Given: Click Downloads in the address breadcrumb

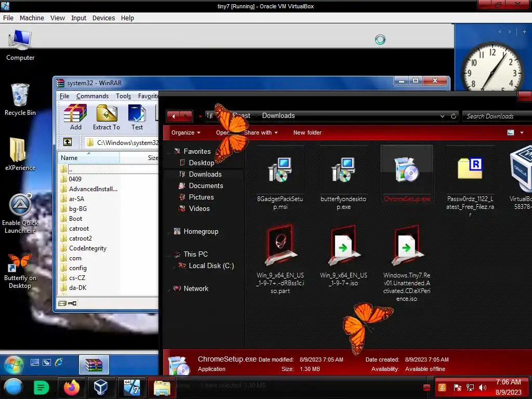Looking at the screenshot, I should 278,116.
